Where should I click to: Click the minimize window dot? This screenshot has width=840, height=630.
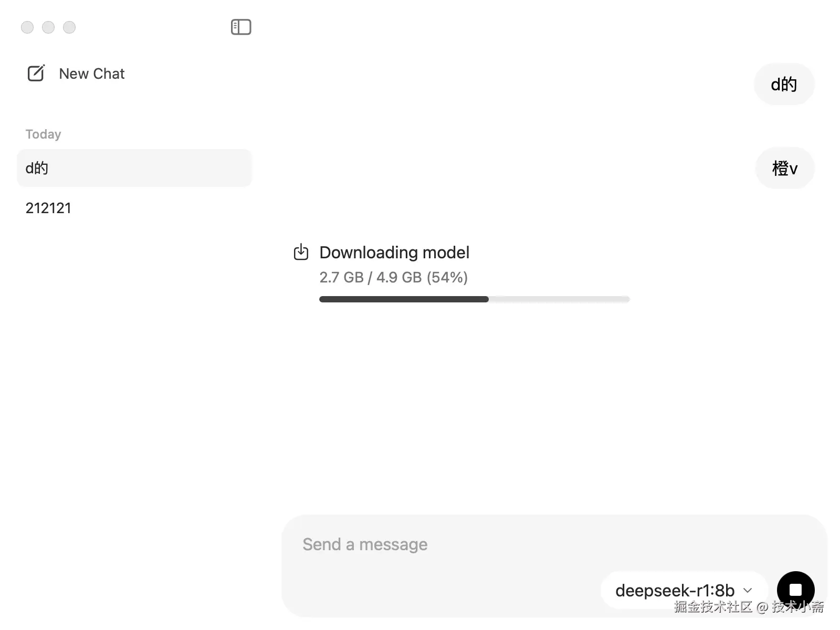(48, 27)
